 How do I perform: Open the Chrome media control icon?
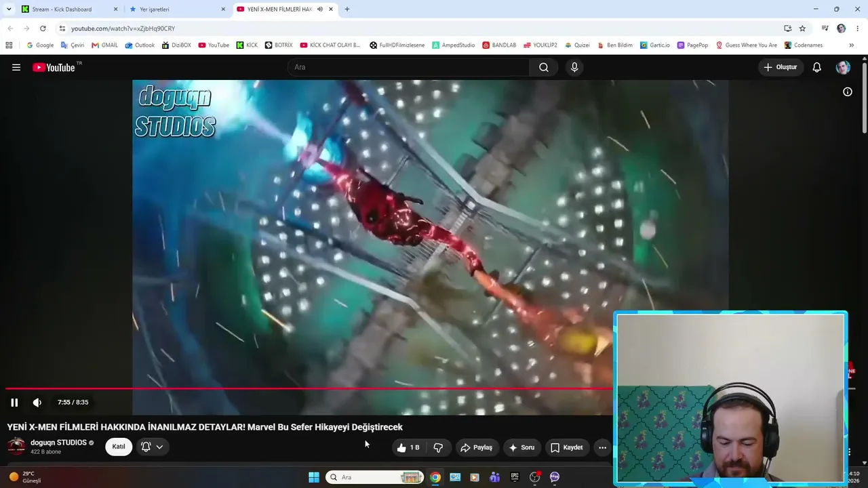(825, 28)
